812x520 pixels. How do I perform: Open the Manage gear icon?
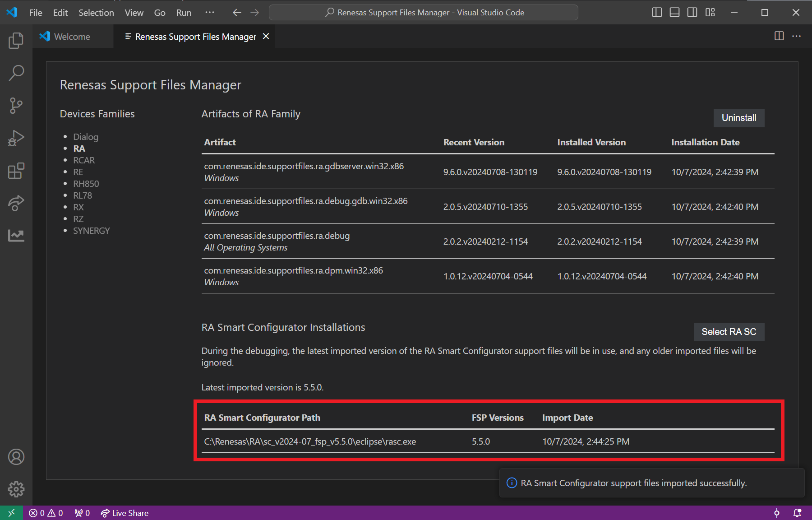(16, 489)
